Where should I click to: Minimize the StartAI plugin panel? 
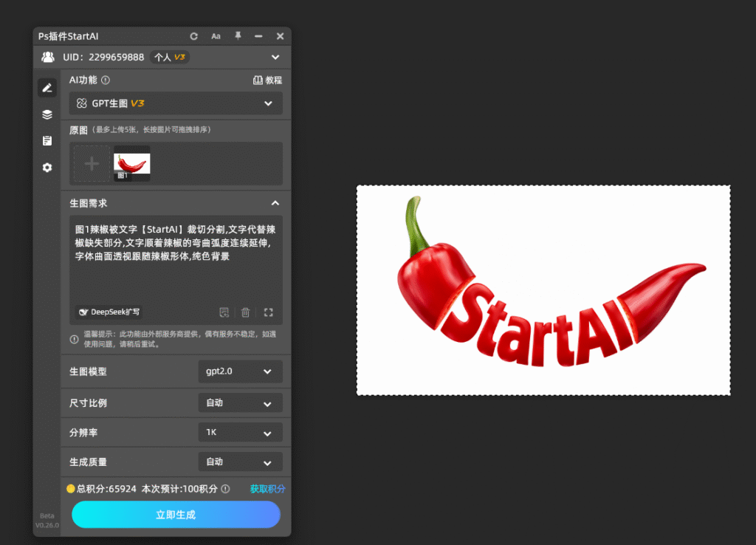[x=258, y=36]
